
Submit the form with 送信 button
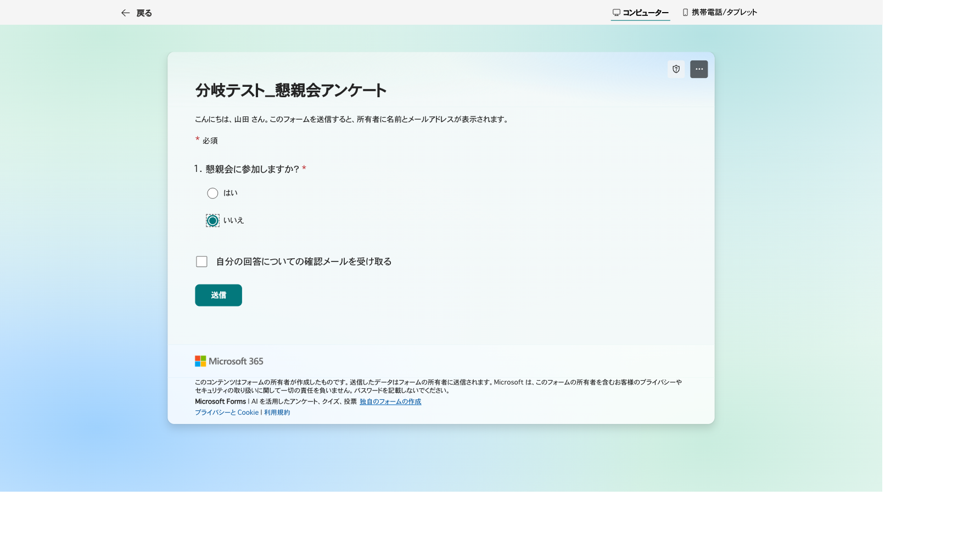pos(219,295)
